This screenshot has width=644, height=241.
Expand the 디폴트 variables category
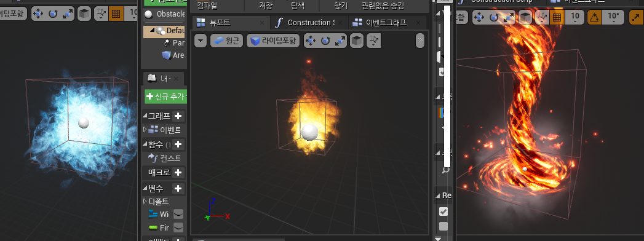(145, 202)
